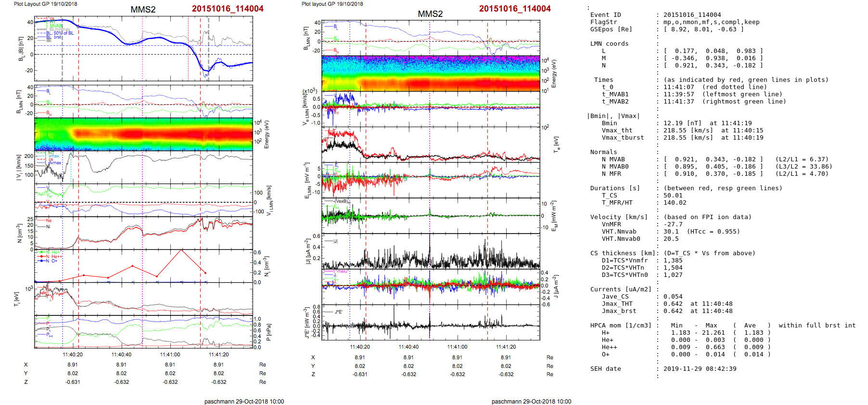Select the left plot's energy spectrogram panel

[143, 134]
